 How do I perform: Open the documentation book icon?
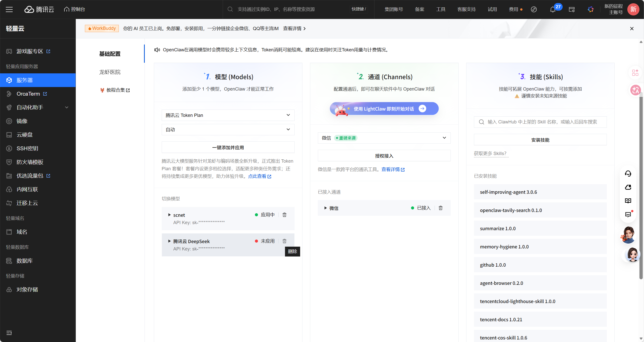(x=628, y=201)
